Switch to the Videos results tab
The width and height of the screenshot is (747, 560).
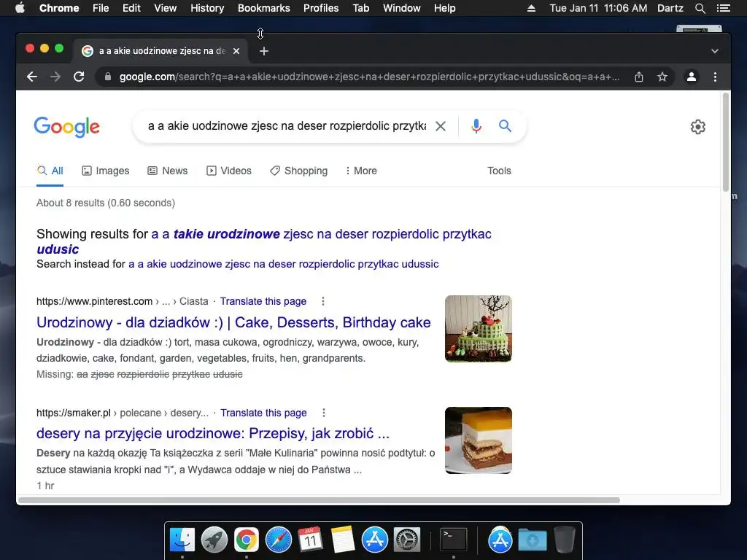click(228, 171)
